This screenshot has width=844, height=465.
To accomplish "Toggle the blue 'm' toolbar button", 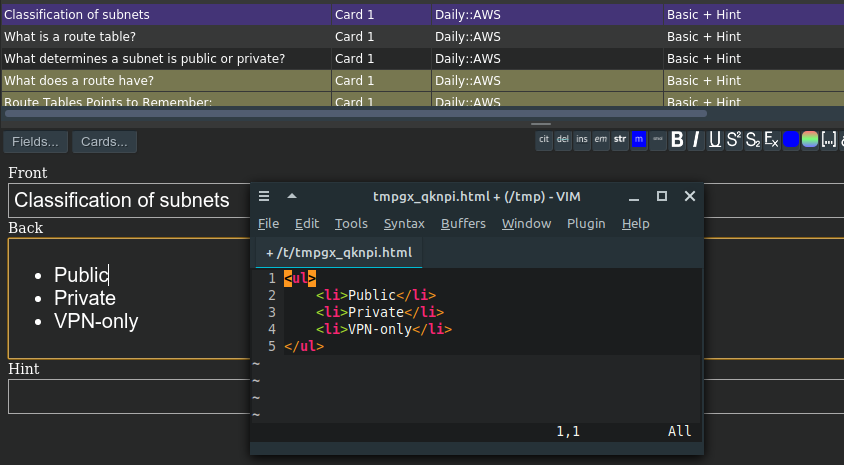I will (639, 140).
